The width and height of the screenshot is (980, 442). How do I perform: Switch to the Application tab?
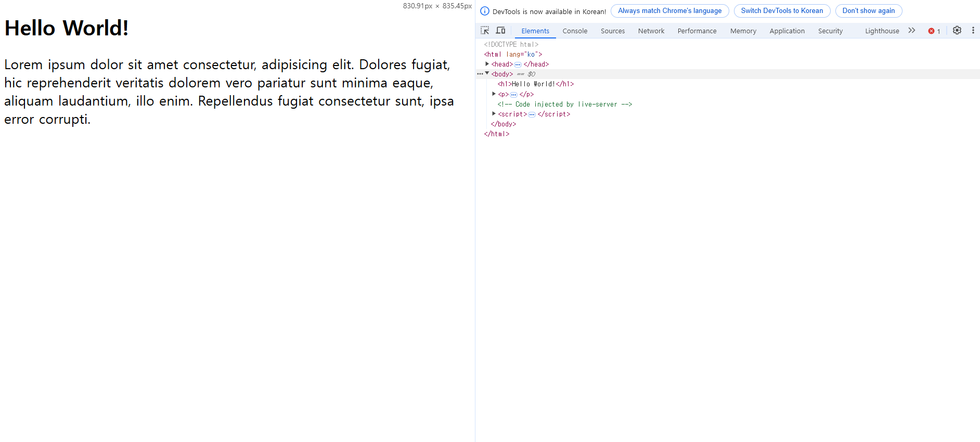coord(787,31)
